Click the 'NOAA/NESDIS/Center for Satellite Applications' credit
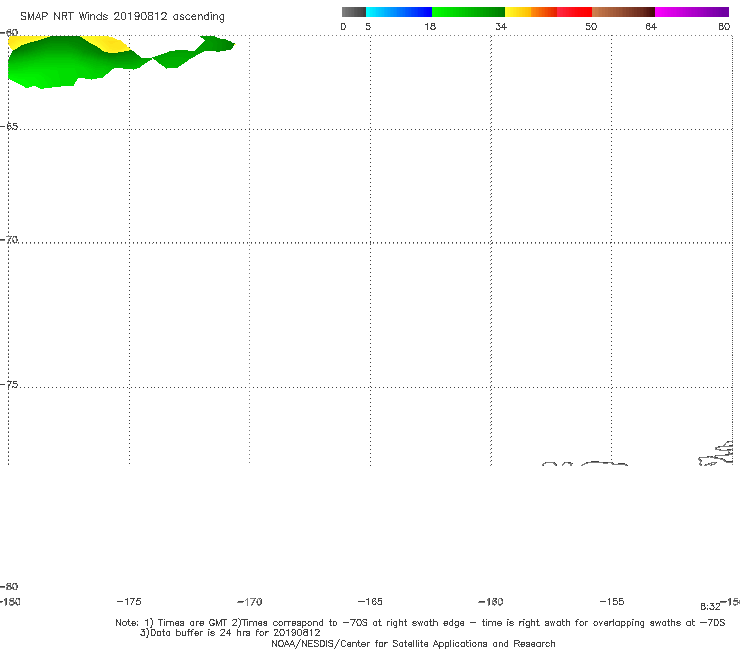This screenshot has width=740, height=650. pyautogui.click(x=413, y=644)
